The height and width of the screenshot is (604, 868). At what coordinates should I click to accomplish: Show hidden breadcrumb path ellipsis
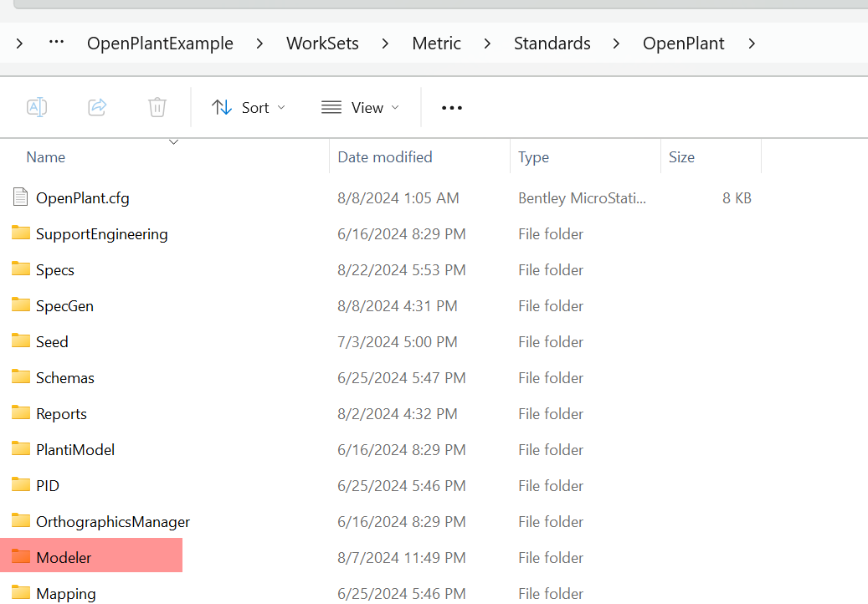(x=57, y=43)
